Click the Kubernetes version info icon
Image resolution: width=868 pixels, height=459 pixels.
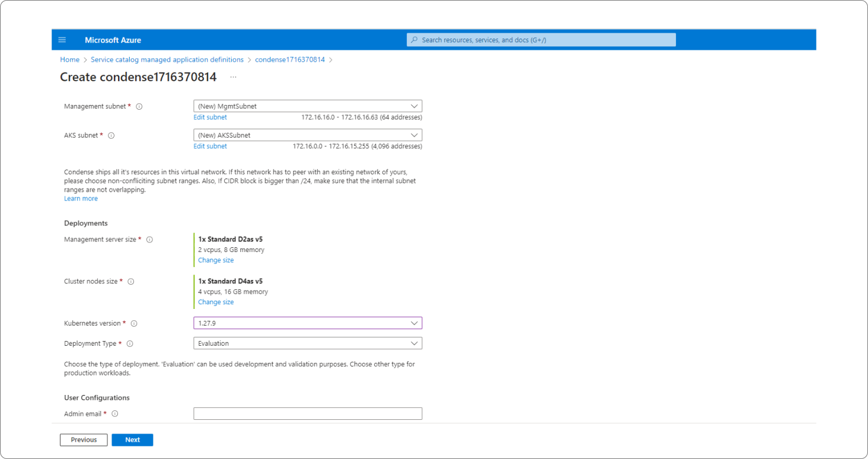coord(134,324)
